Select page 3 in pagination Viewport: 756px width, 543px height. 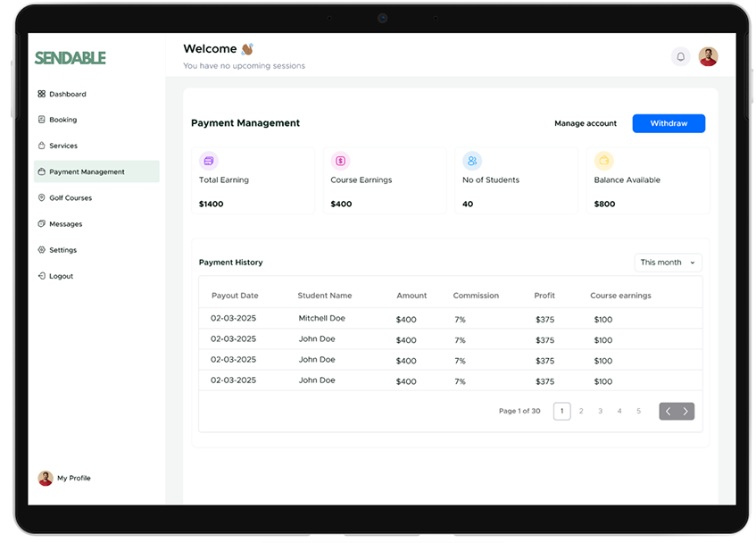(600, 411)
